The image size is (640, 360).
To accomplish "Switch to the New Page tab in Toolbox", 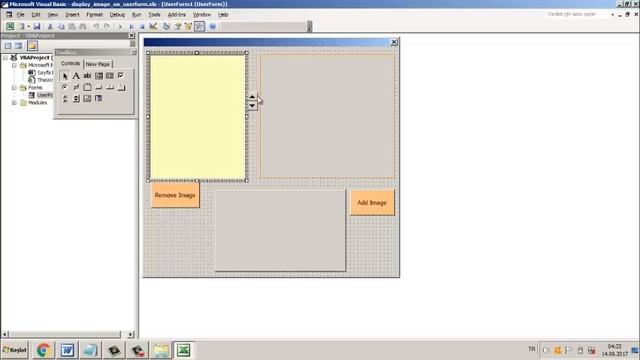I will coord(98,64).
